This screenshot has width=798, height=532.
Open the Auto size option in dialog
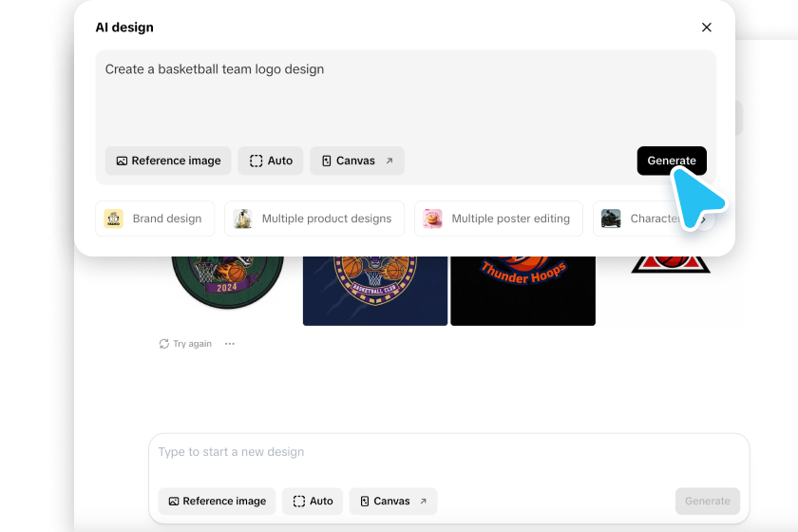point(271,161)
